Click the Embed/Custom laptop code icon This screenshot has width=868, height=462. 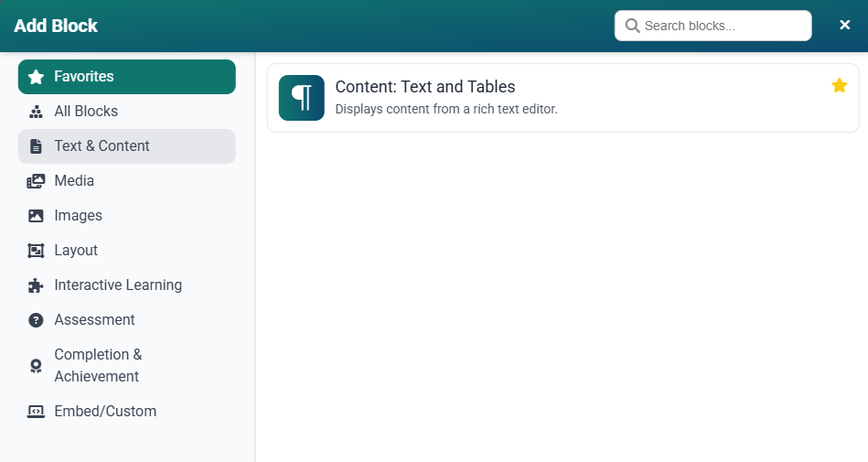coord(36,412)
